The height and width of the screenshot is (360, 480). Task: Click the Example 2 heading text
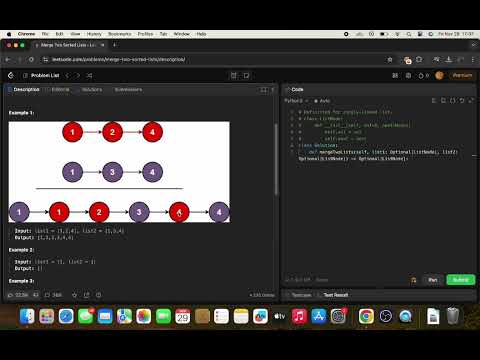pyautogui.click(x=21, y=250)
